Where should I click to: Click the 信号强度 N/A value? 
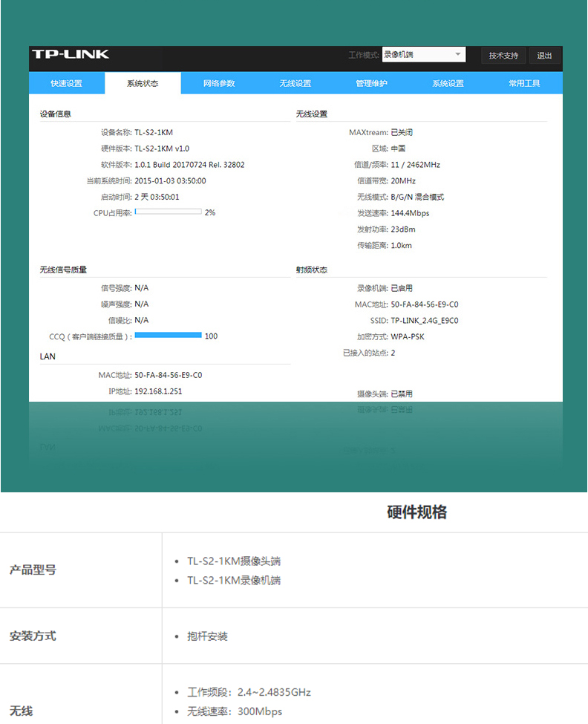pos(142,288)
